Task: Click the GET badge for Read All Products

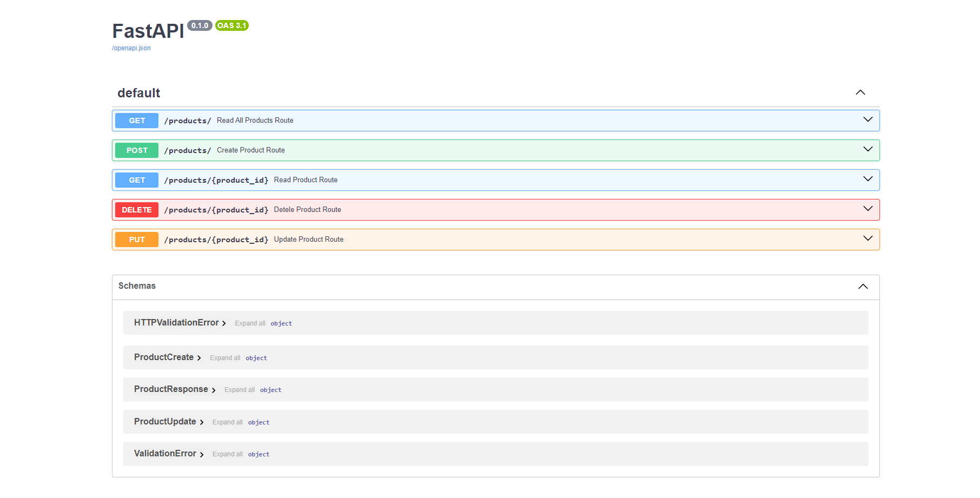Action: tap(137, 121)
